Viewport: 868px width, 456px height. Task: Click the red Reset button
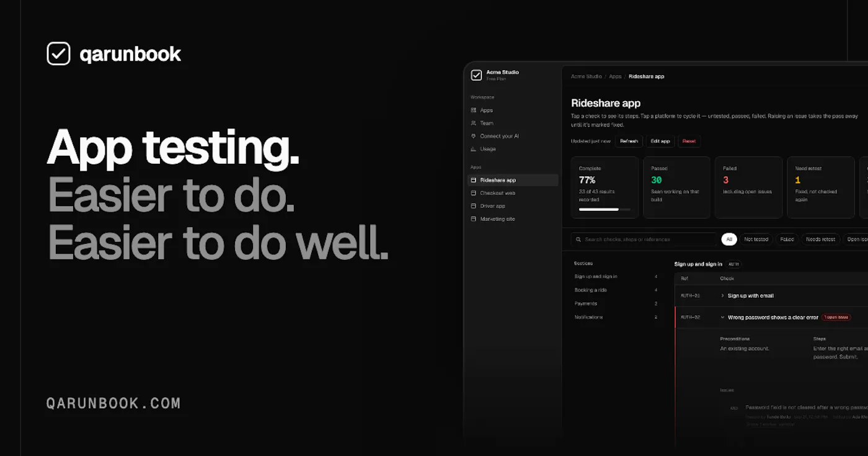[689, 141]
